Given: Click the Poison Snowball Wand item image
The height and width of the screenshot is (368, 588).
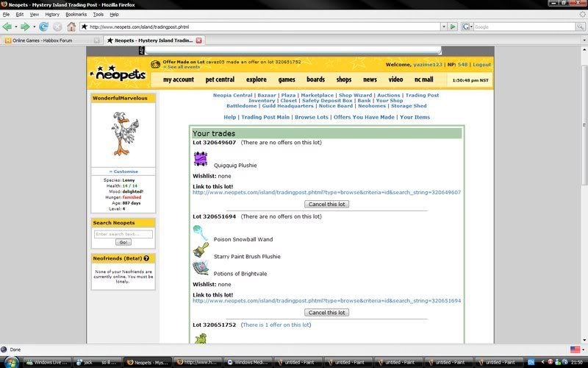Looking at the screenshot, I should [201, 233].
